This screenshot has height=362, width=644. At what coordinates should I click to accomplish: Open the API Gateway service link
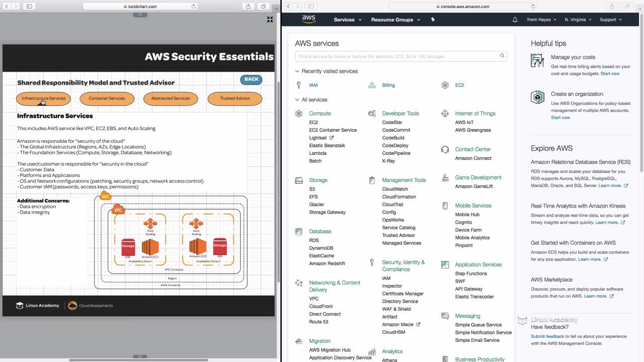pyautogui.click(x=468, y=289)
